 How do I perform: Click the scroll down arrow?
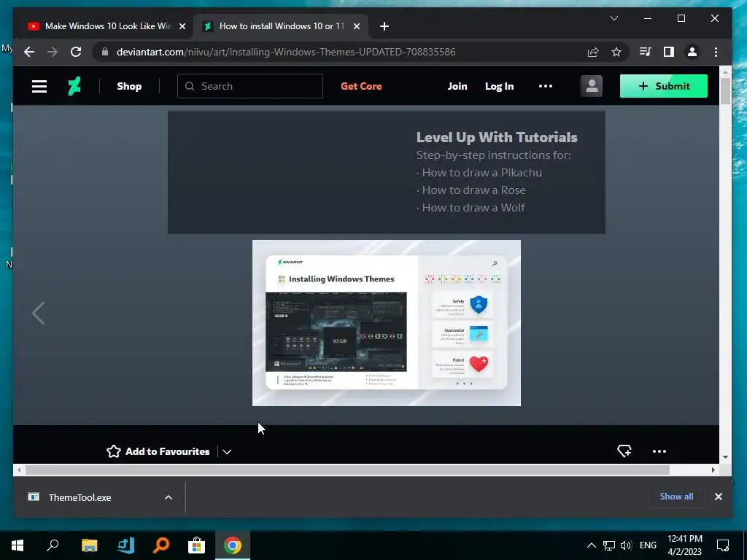click(x=725, y=457)
